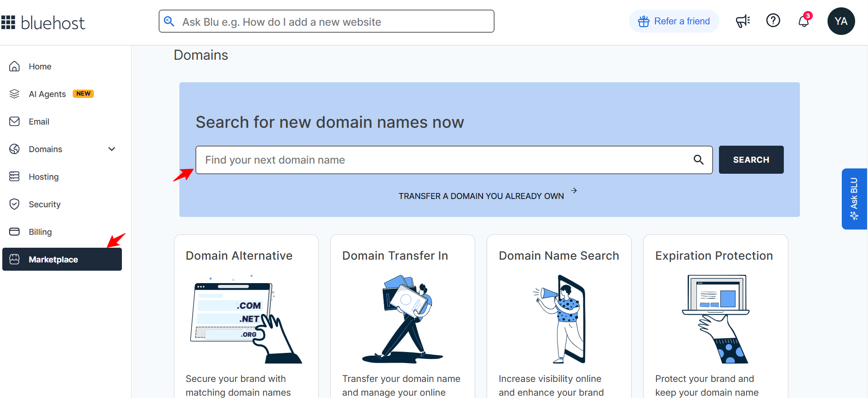
Task: Open the notifications bell
Action: [804, 21]
